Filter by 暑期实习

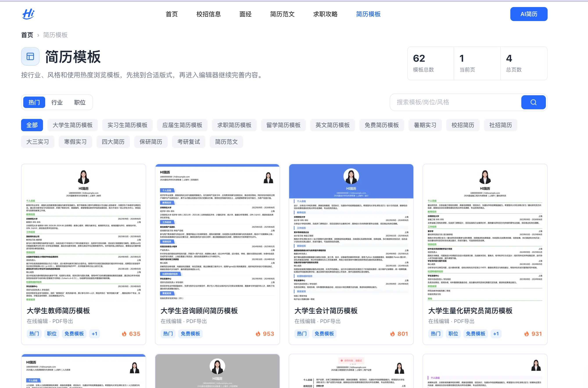coord(425,125)
